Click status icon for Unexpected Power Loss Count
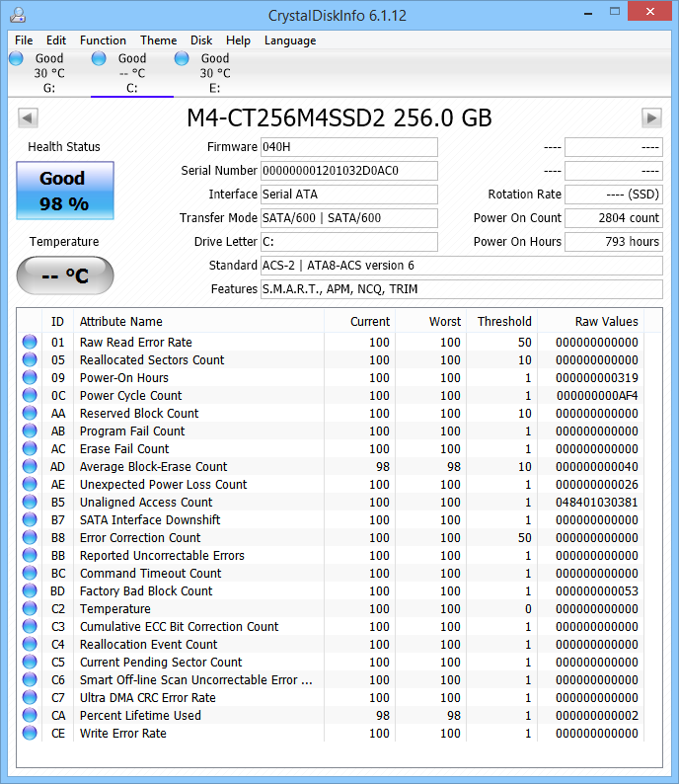The height and width of the screenshot is (784, 679). pos(30,484)
